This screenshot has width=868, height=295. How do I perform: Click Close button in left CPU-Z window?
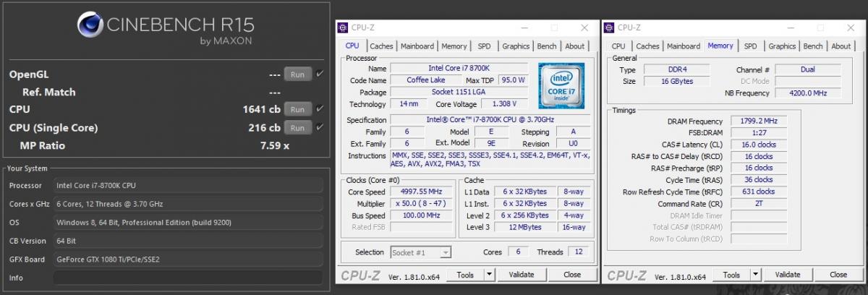(x=572, y=275)
